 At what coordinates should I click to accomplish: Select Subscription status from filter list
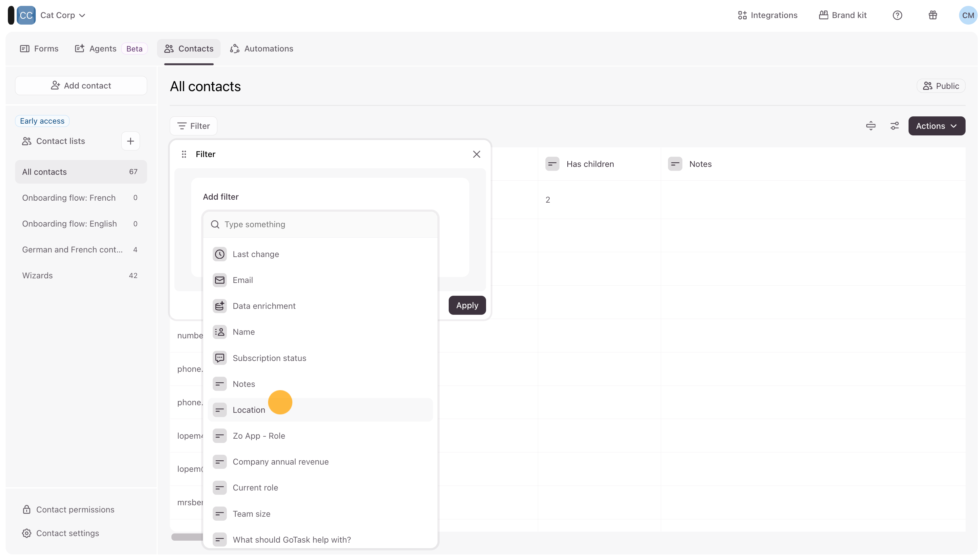[x=269, y=358]
